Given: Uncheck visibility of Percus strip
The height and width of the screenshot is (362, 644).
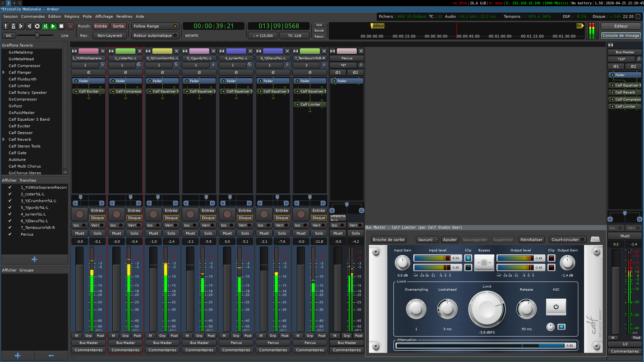Looking at the screenshot, I should pos(10,234).
